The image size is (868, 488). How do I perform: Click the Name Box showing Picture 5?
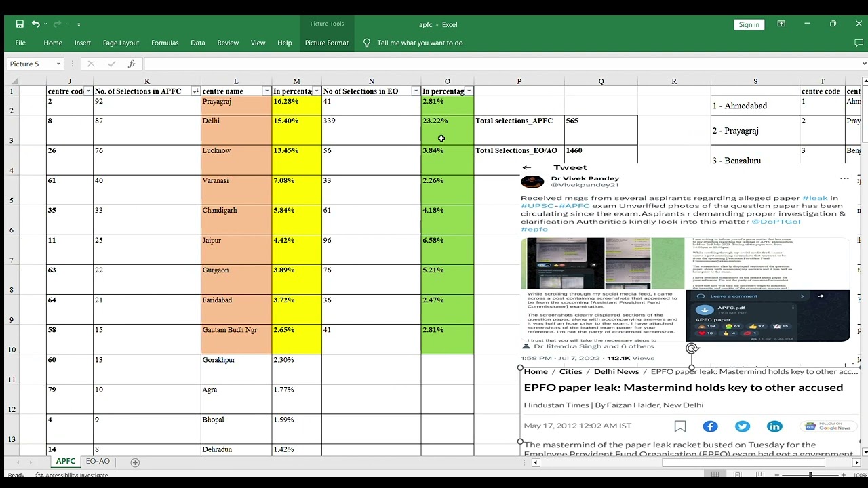click(31, 64)
